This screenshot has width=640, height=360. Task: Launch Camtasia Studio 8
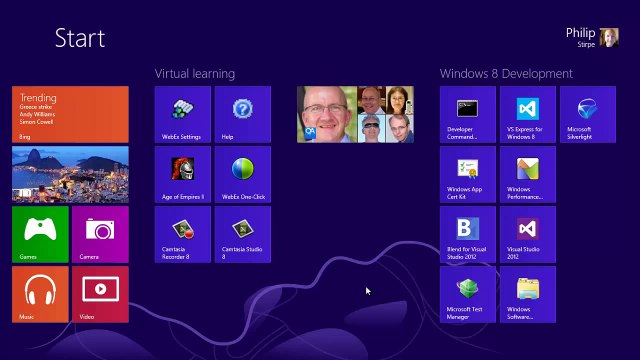point(242,234)
